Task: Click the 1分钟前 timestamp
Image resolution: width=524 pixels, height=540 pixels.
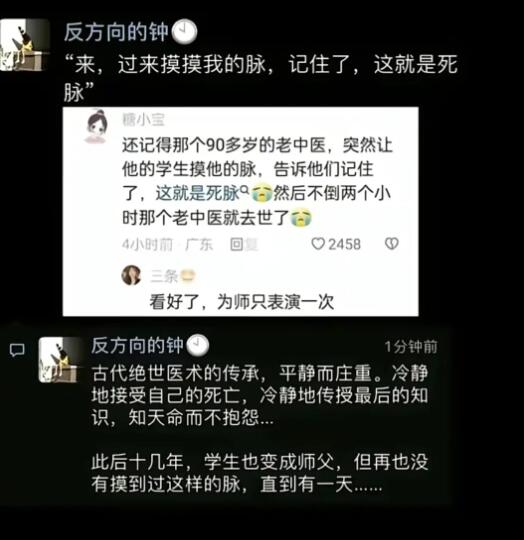Action: (x=411, y=347)
